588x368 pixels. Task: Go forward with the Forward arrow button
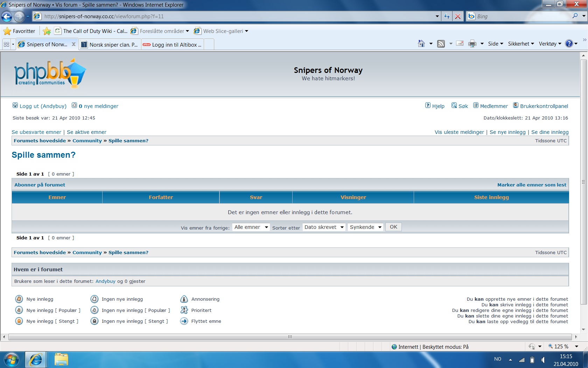(x=19, y=16)
